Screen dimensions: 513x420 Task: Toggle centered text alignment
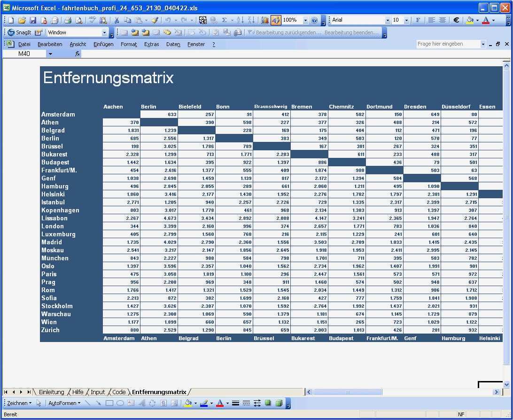click(x=443, y=20)
